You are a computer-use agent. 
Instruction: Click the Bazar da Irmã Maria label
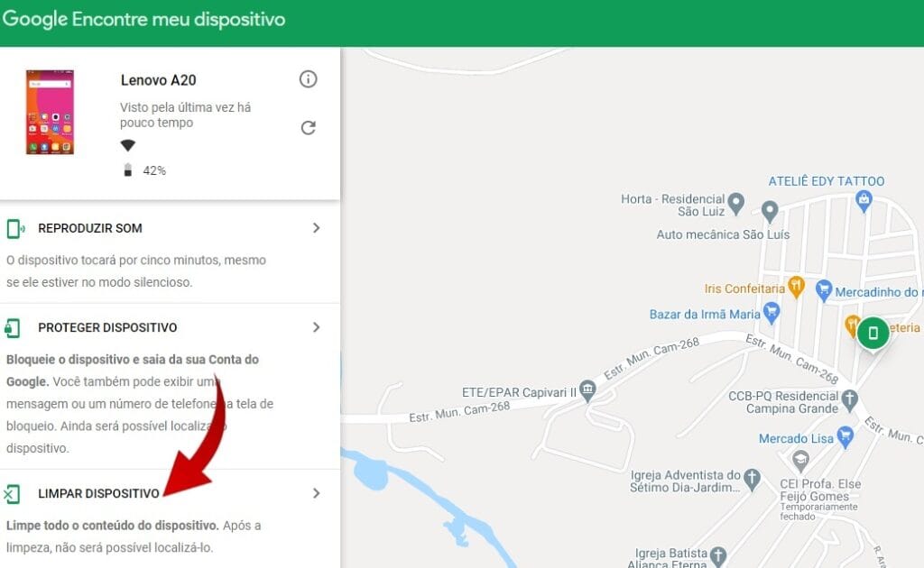click(x=705, y=315)
